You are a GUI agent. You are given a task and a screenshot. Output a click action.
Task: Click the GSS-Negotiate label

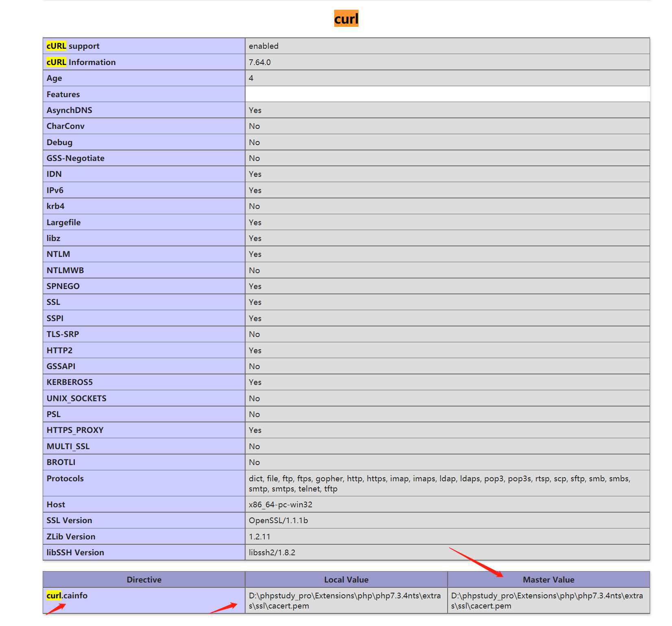coord(75,158)
